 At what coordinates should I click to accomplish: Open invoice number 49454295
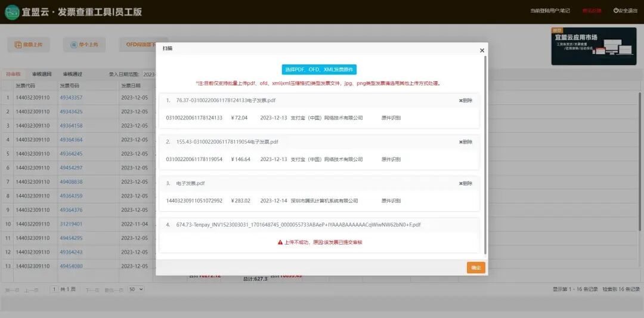[x=71, y=238]
